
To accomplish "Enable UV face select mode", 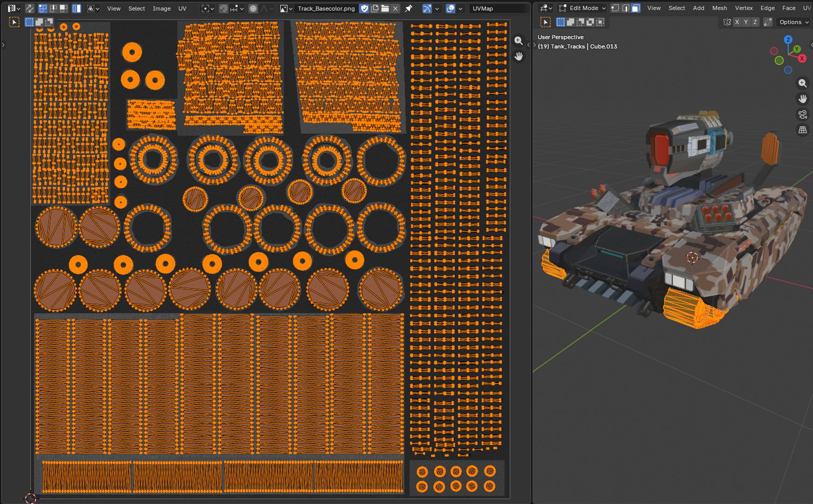I will (x=64, y=8).
